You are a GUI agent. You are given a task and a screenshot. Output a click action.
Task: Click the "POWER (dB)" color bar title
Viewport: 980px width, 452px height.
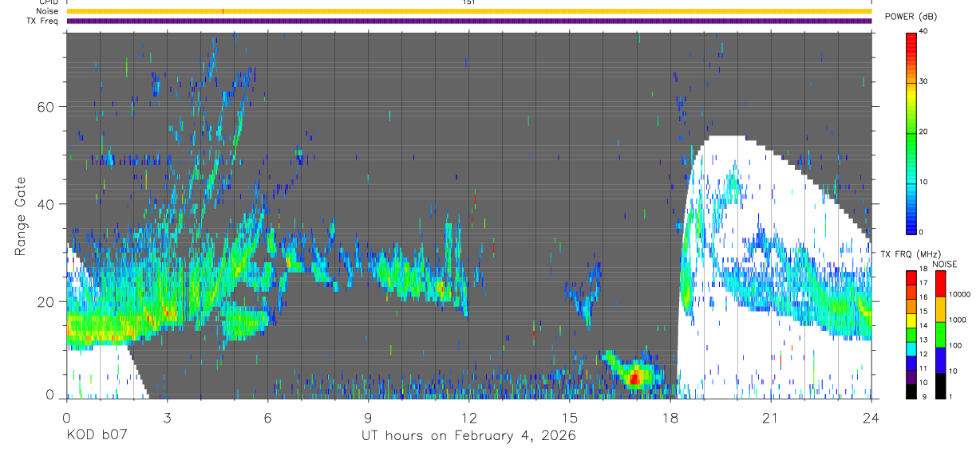[912, 17]
